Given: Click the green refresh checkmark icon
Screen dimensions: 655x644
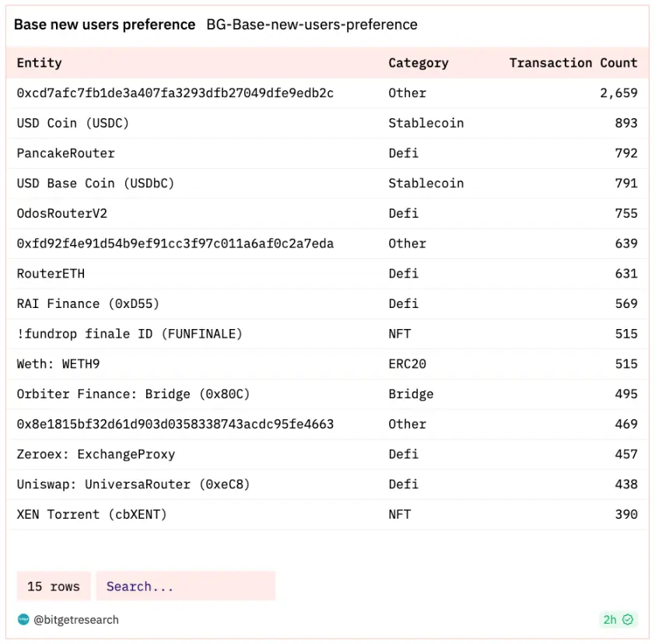Looking at the screenshot, I should tap(628, 620).
